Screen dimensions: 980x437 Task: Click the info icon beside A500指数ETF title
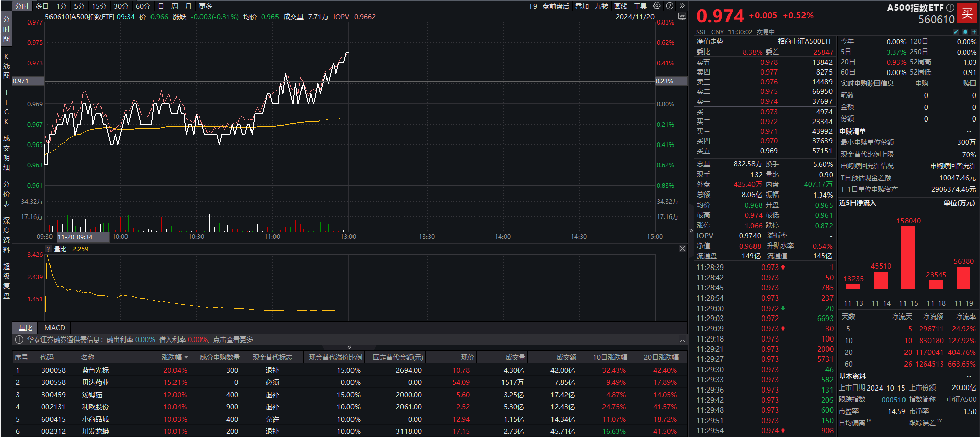[950, 8]
